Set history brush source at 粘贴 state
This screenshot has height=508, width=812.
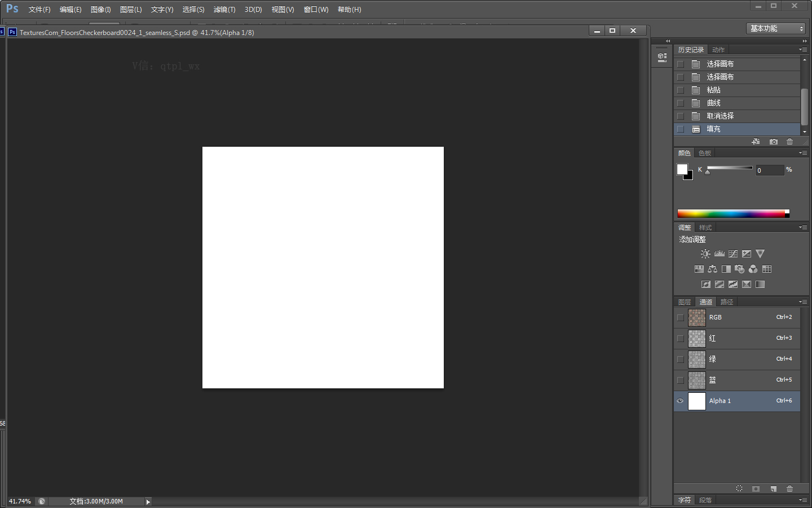[680, 90]
